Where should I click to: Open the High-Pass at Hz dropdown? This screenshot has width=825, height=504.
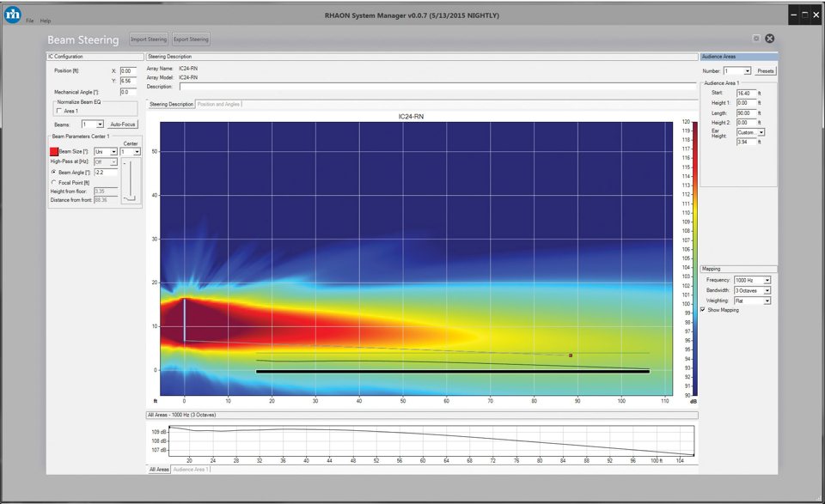105,162
